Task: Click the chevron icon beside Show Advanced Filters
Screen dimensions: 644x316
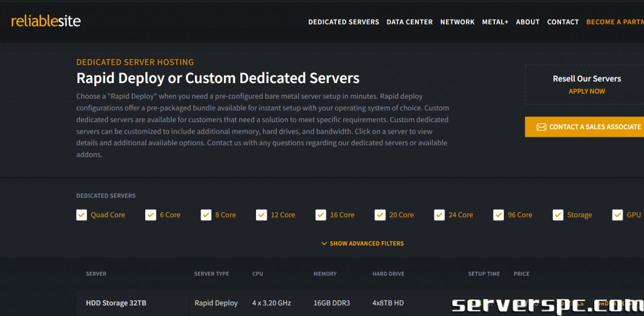Action: coord(324,244)
